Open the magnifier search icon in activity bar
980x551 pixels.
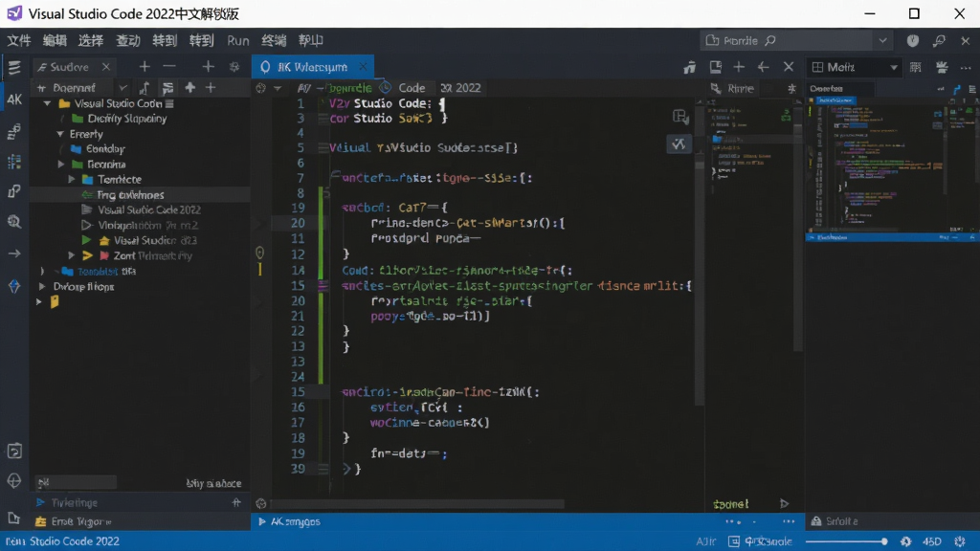[x=13, y=222]
